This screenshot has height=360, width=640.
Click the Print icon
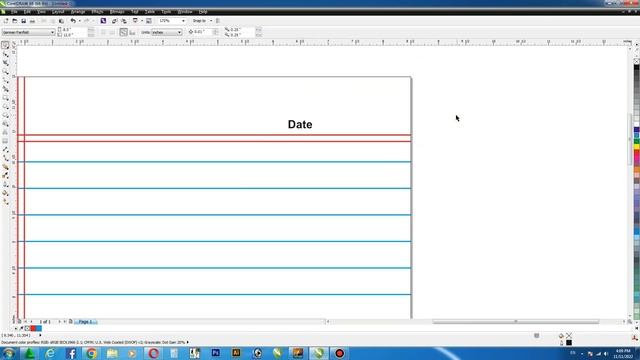(x=32, y=21)
